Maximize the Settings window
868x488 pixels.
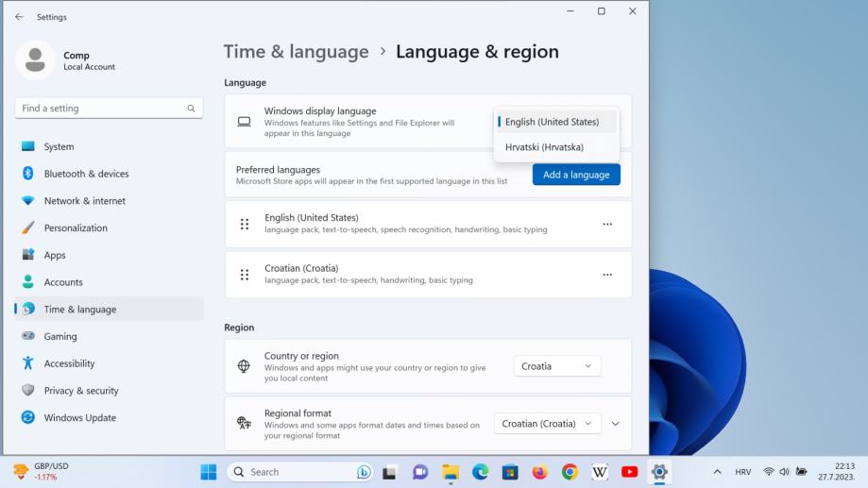coord(602,11)
